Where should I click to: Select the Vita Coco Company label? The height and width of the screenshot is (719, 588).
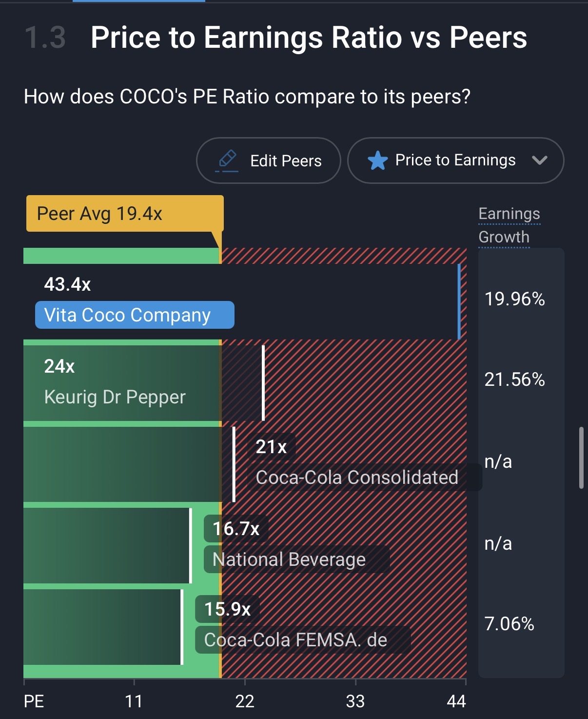pyautogui.click(x=135, y=315)
